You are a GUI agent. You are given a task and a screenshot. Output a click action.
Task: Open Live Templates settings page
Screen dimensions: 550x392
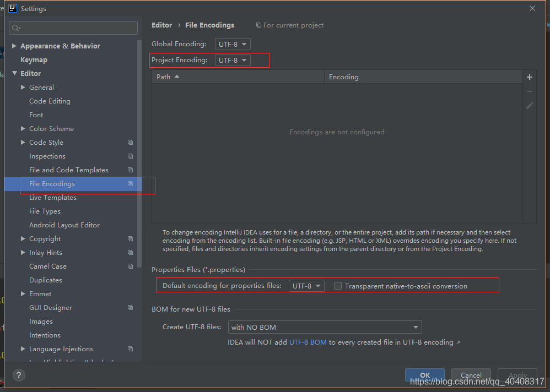[53, 198]
